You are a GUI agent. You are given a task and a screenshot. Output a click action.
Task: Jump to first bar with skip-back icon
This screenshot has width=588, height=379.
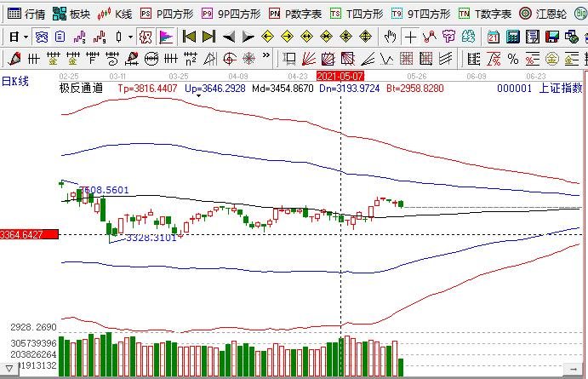tap(189, 37)
